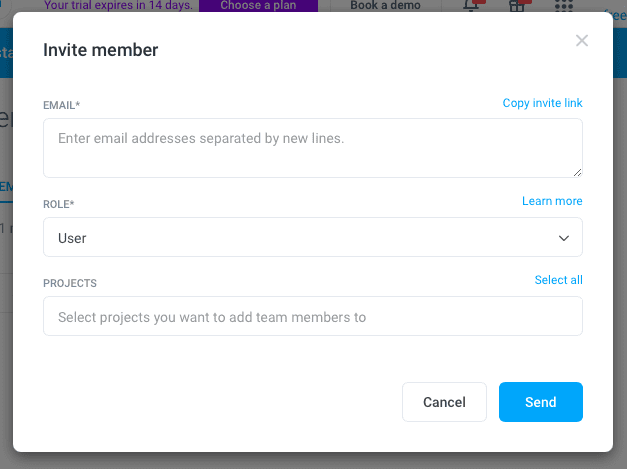This screenshot has height=469, width=627.
Task: Click the ROLE field label
Action: [58, 204]
